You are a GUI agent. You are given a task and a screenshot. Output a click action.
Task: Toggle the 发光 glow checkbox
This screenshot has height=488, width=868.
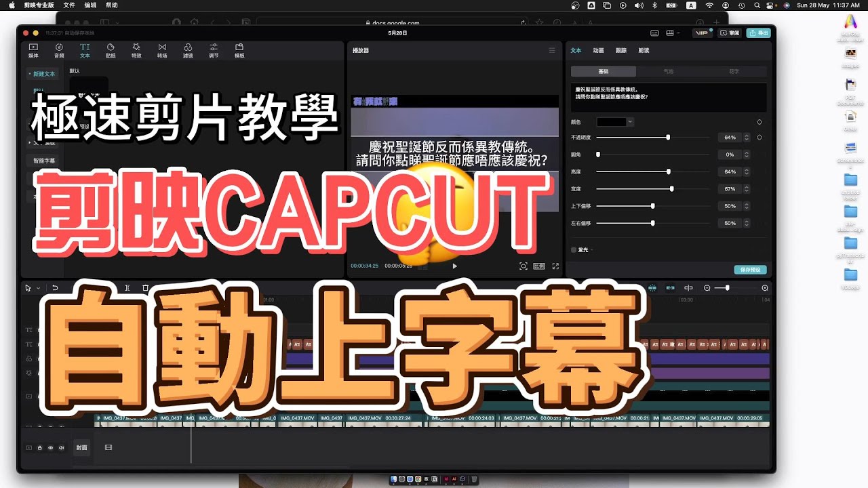point(574,249)
